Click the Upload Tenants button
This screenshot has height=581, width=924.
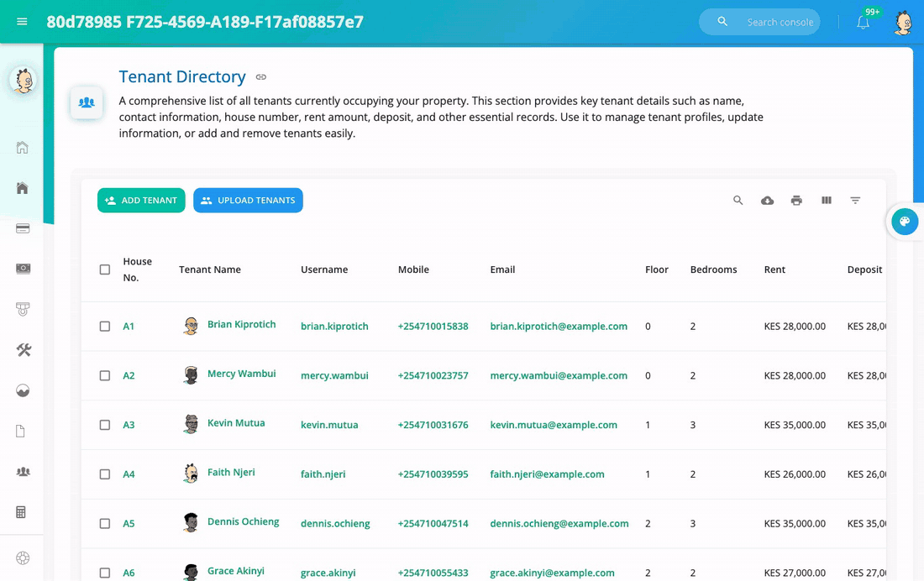[248, 201]
